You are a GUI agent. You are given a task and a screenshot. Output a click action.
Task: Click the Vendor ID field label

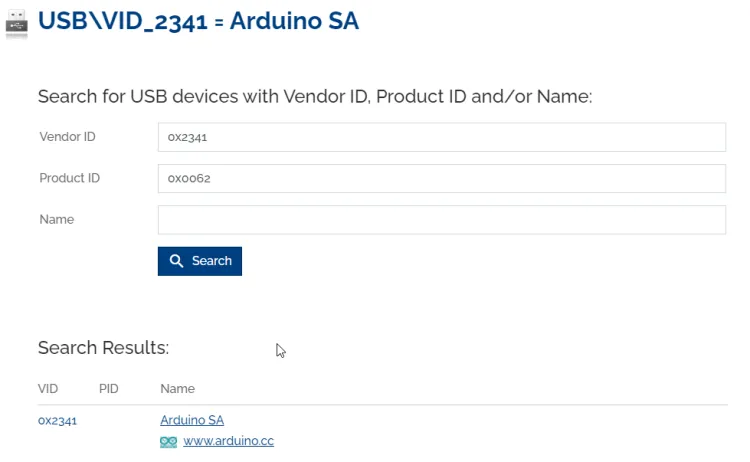[67, 137]
